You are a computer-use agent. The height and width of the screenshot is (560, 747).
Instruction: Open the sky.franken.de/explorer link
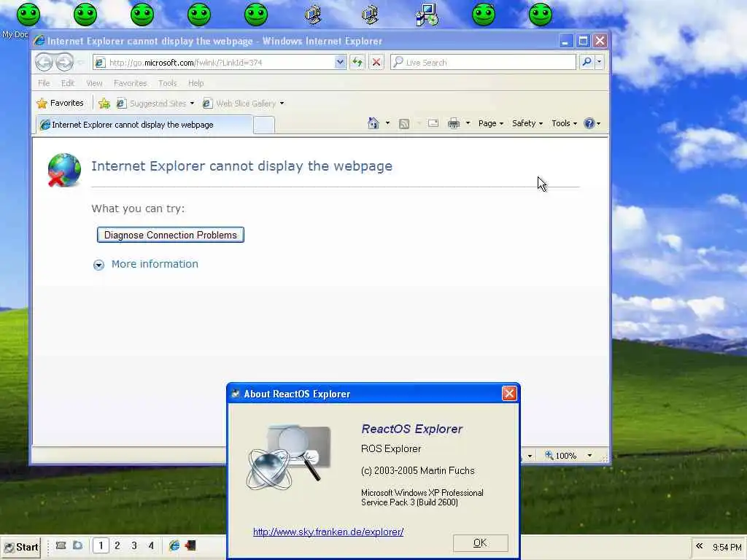click(328, 532)
